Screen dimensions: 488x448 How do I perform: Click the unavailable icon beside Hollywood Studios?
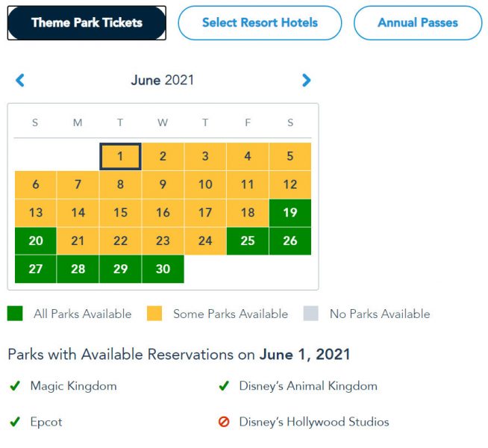coord(223,422)
